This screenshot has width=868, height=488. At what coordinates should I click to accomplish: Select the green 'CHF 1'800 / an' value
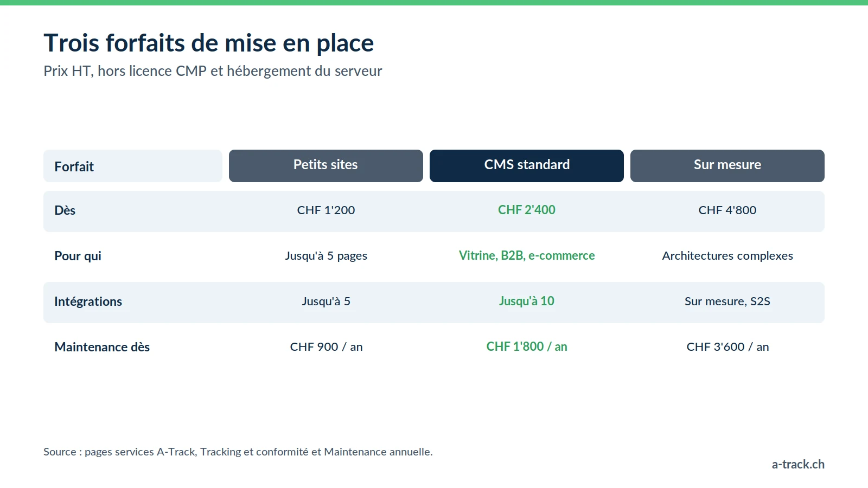click(527, 346)
